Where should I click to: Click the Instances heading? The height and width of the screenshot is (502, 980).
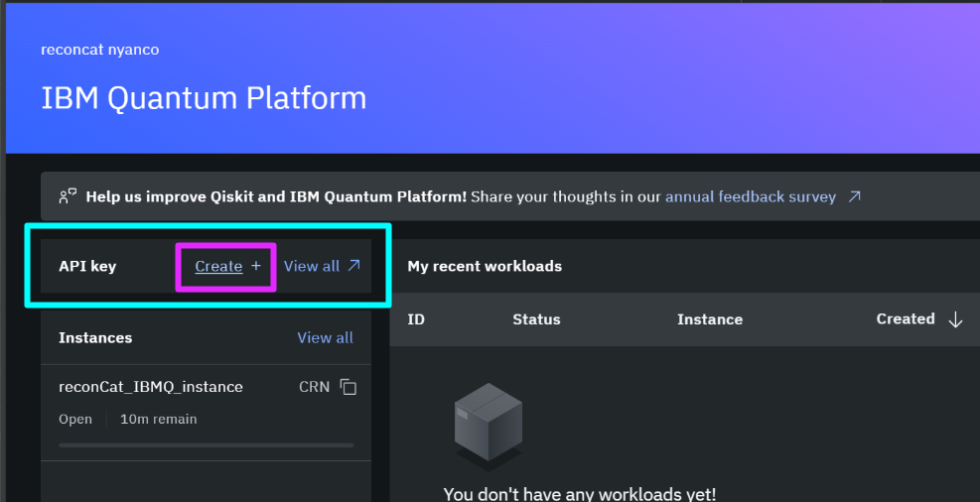click(95, 337)
